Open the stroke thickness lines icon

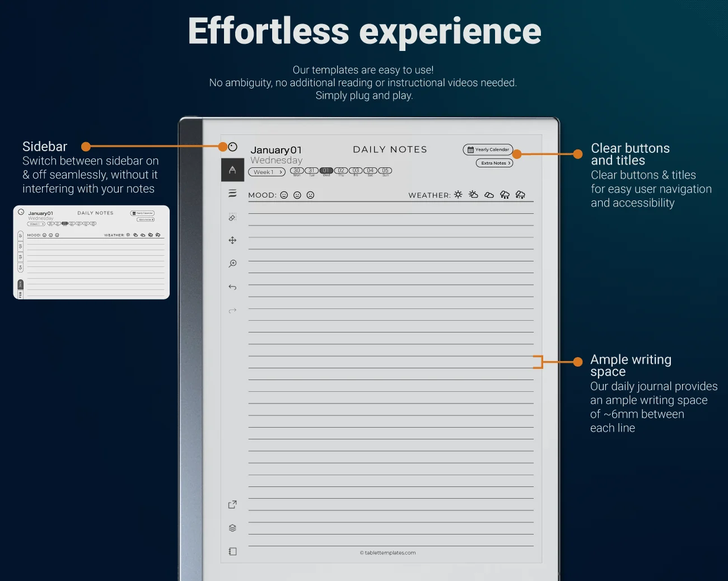232,194
